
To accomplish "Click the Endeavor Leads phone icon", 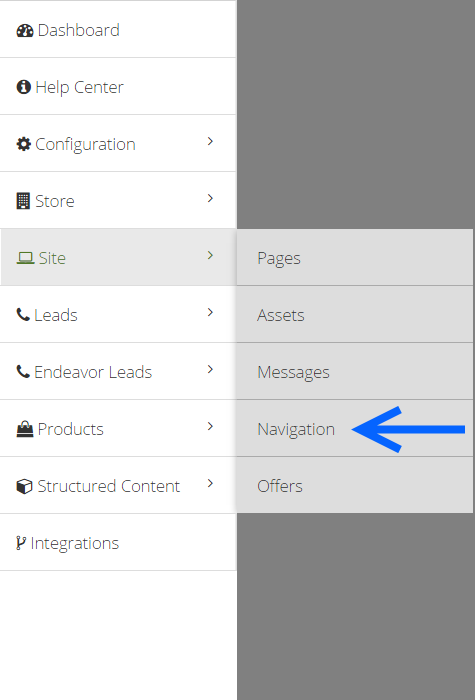I will pyautogui.click(x=23, y=371).
